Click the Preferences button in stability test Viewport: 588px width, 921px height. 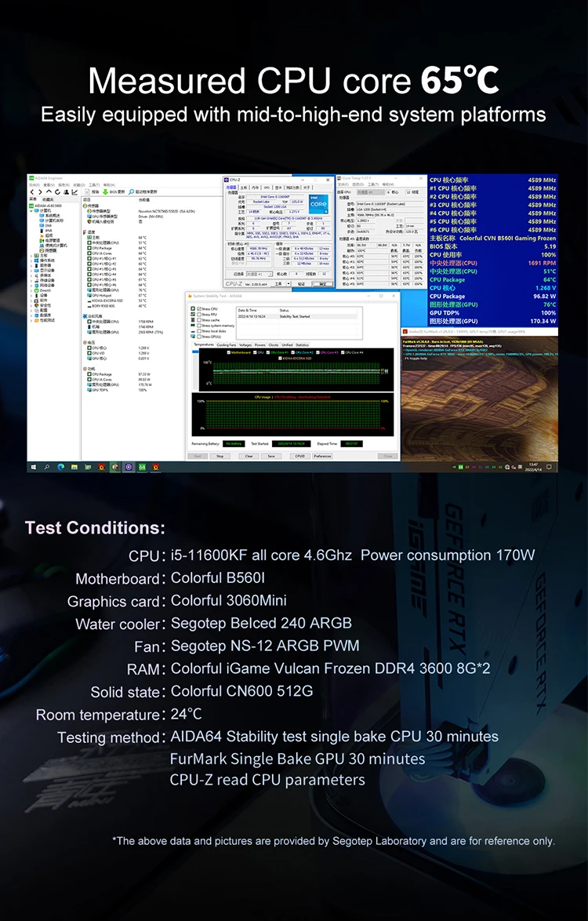322,456
